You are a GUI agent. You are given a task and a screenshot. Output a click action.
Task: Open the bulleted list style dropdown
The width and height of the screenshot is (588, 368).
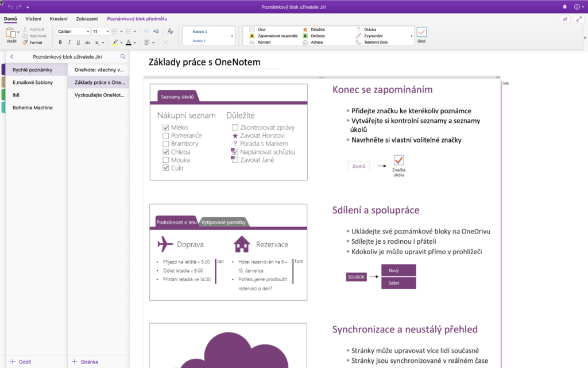coord(121,32)
